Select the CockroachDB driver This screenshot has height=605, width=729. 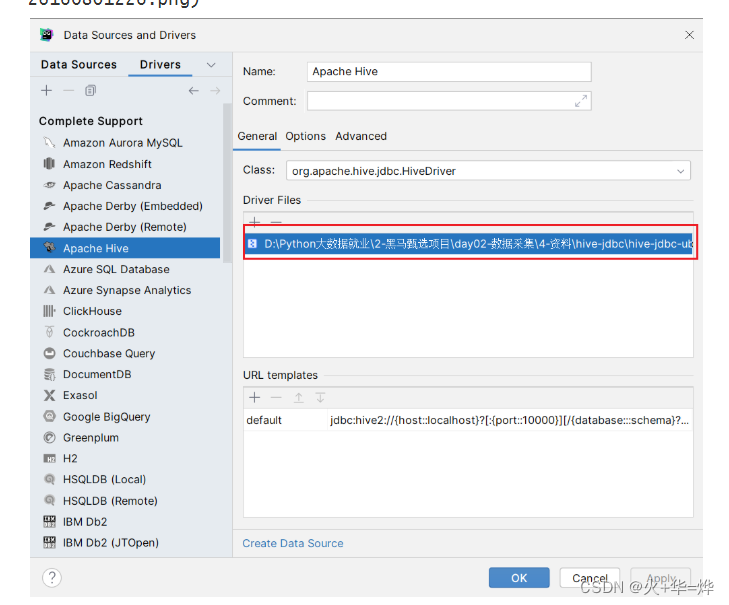[x=99, y=332]
